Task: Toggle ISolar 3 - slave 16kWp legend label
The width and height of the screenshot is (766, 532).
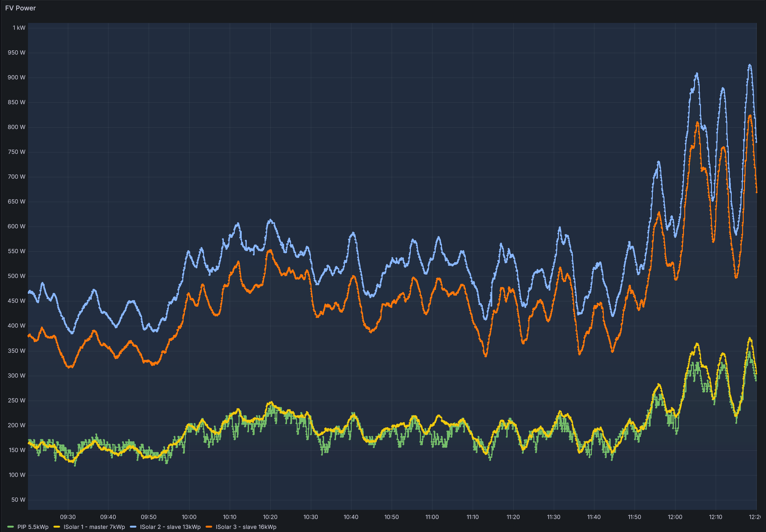Action: pos(246,527)
